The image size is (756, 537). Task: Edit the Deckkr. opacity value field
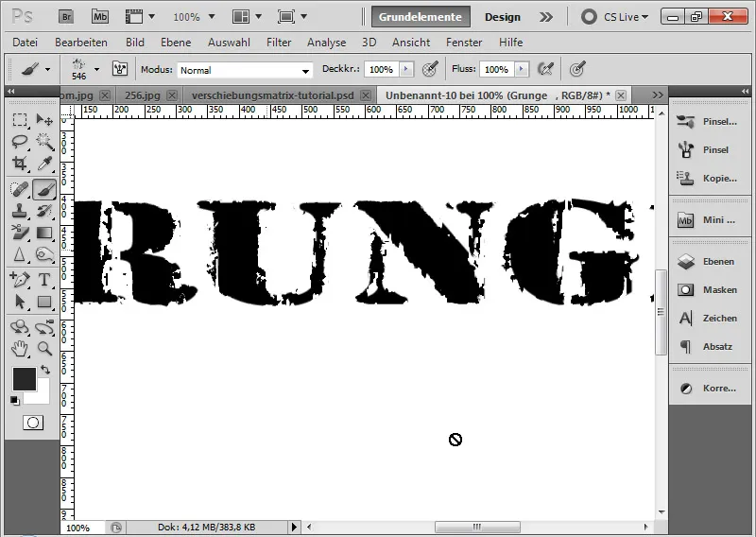tap(382, 69)
